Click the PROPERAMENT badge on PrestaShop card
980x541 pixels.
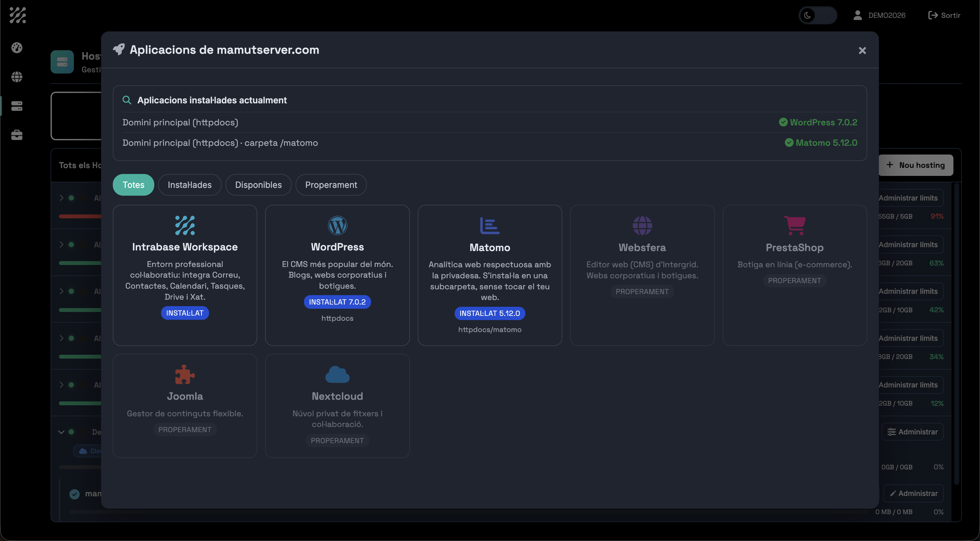[x=795, y=281]
